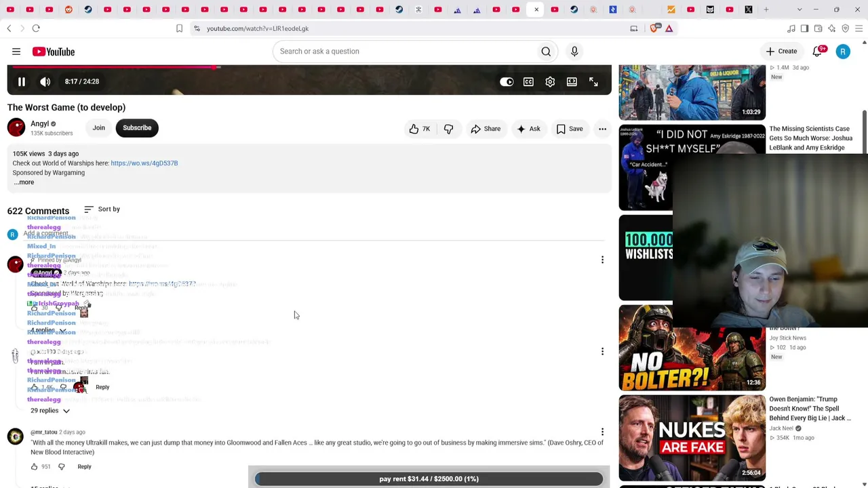Open the Brave Shields lion icon
Image resolution: width=868 pixels, height=488 pixels.
pos(654,28)
